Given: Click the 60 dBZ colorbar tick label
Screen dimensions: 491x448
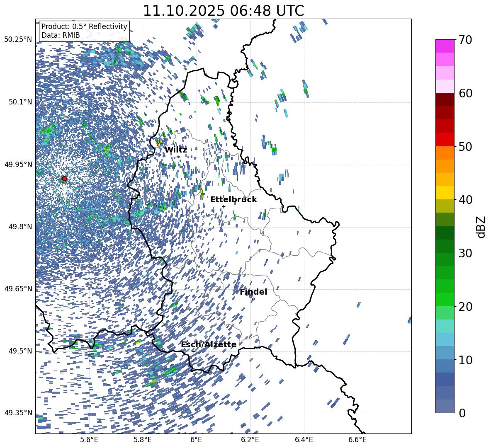Looking at the screenshot, I should coord(465,93).
